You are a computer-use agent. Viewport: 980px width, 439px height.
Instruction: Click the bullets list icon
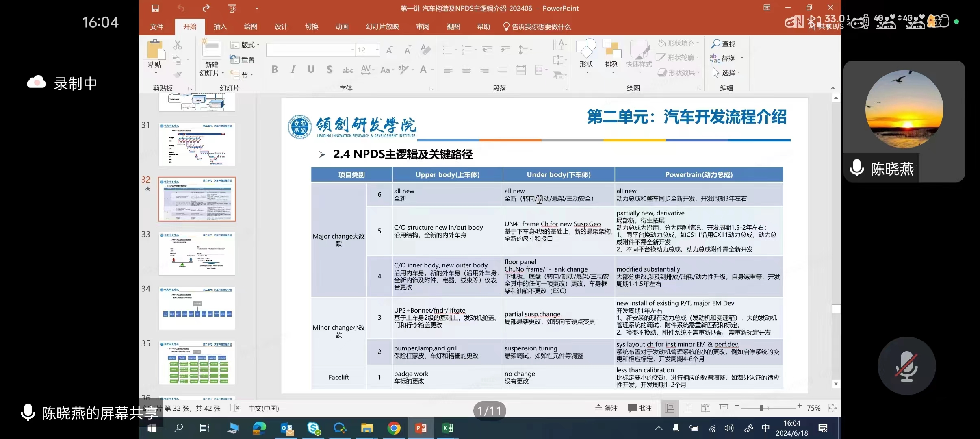tap(447, 50)
